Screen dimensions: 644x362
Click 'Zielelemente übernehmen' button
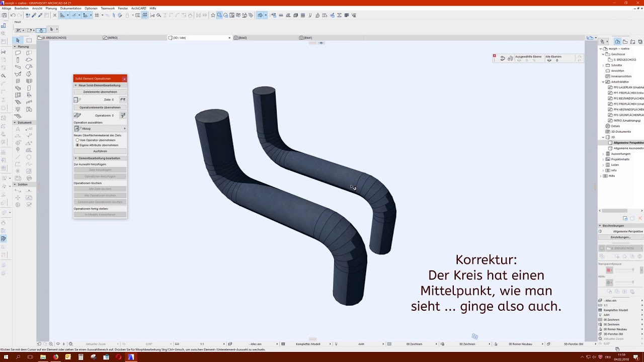[100, 92]
